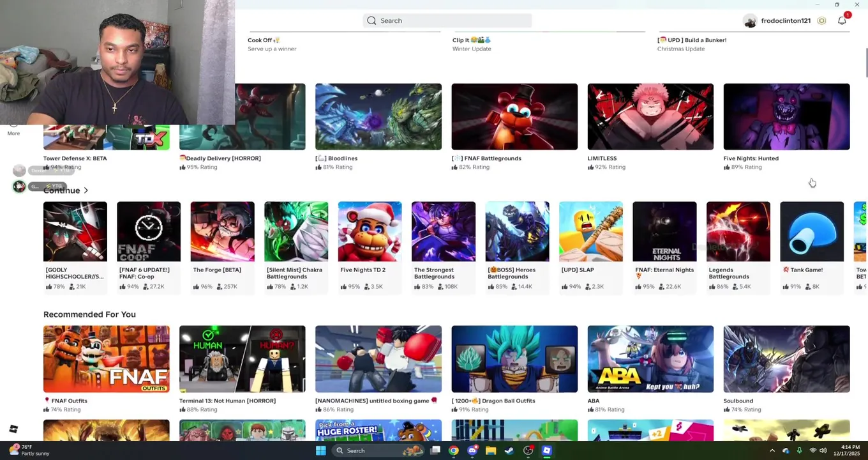Click Cook Off event title
The width and height of the screenshot is (868, 460).
(x=264, y=40)
